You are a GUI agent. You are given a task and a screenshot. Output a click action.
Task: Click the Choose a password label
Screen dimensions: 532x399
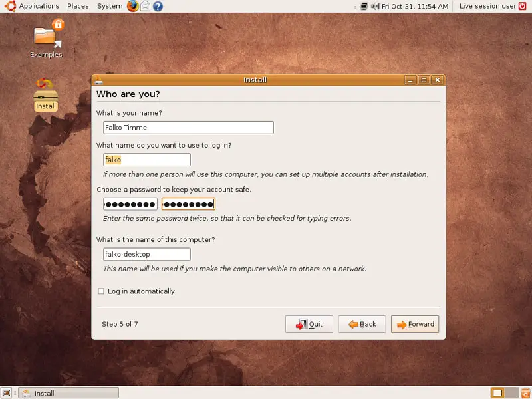tap(174, 190)
